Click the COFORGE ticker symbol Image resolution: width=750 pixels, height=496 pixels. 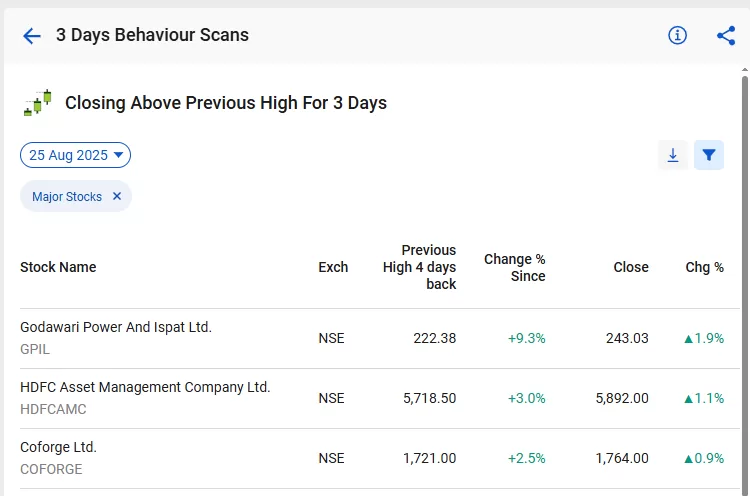pyautogui.click(x=51, y=469)
